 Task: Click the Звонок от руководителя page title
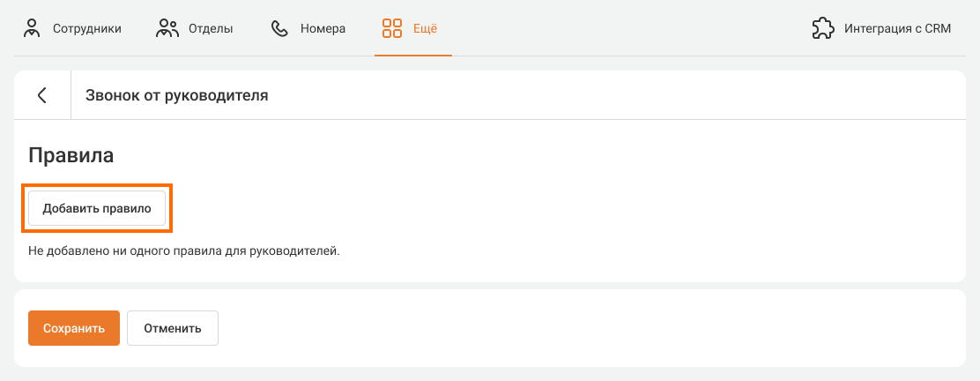pos(176,95)
